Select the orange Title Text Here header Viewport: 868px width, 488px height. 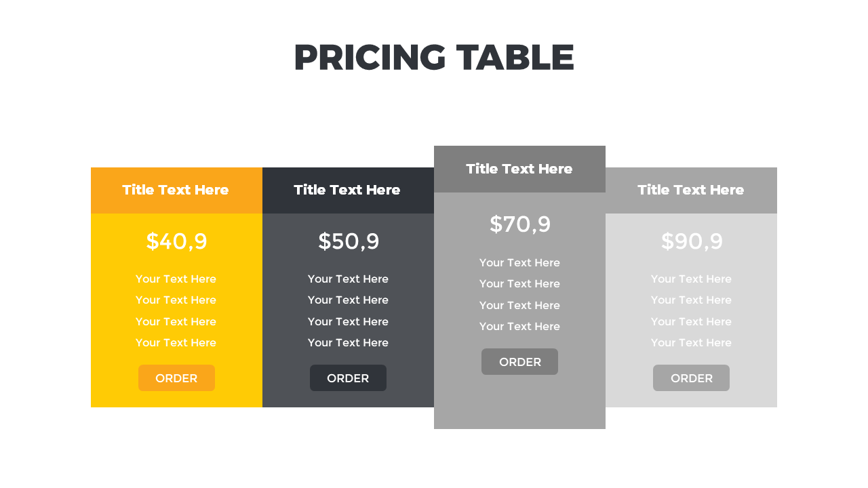coord(176,190)
